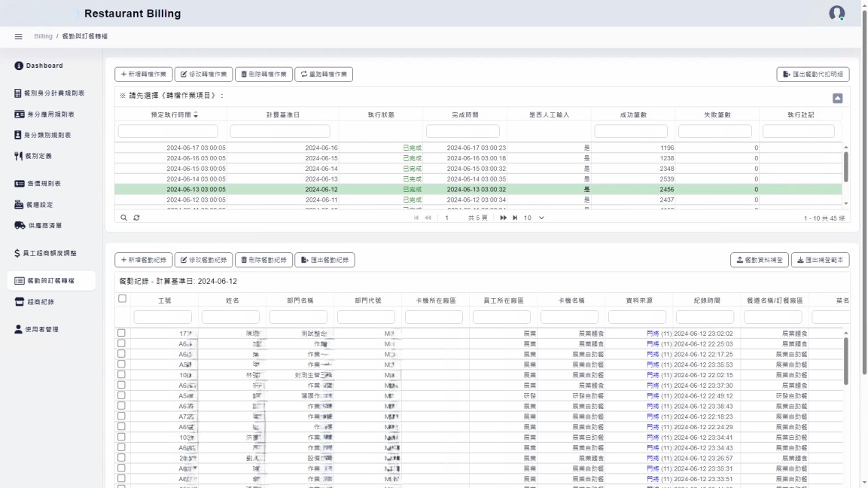The width and height of the screenshot is (868, 488).
Task: Sort by 預定執行時間 column header
Action: tap(170, 114)
